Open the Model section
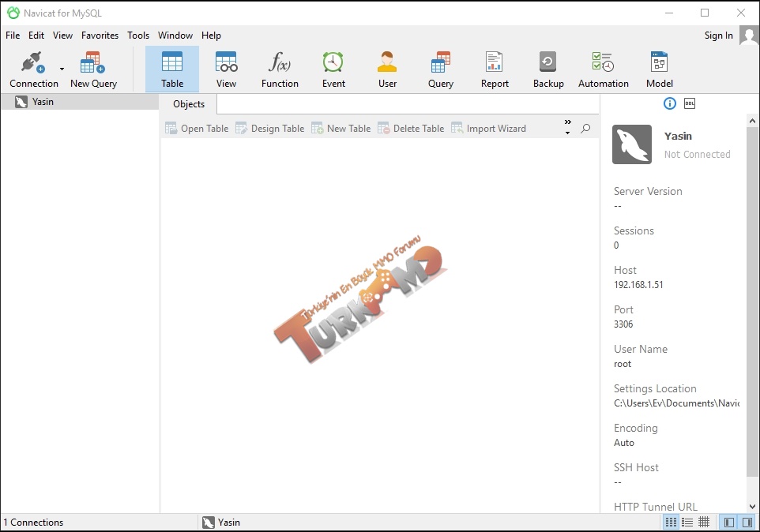The width and height of the screenshot is (760, 532). click(x=659, y=70)
